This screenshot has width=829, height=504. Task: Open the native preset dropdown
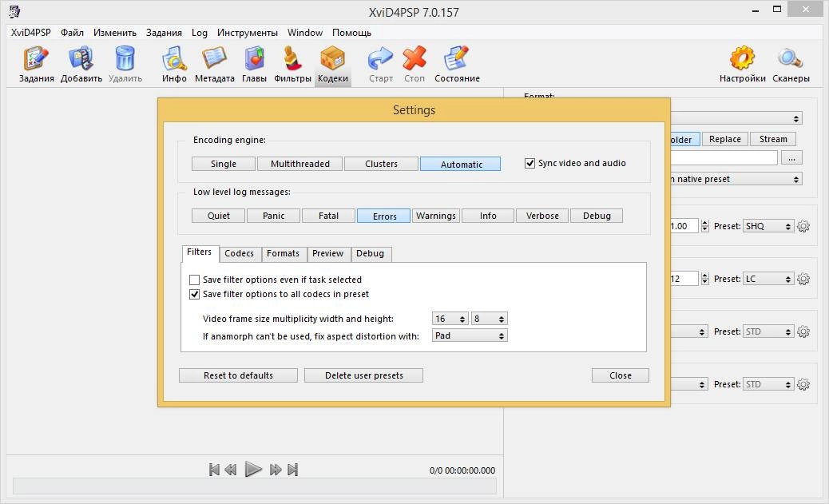click(736, 179)
